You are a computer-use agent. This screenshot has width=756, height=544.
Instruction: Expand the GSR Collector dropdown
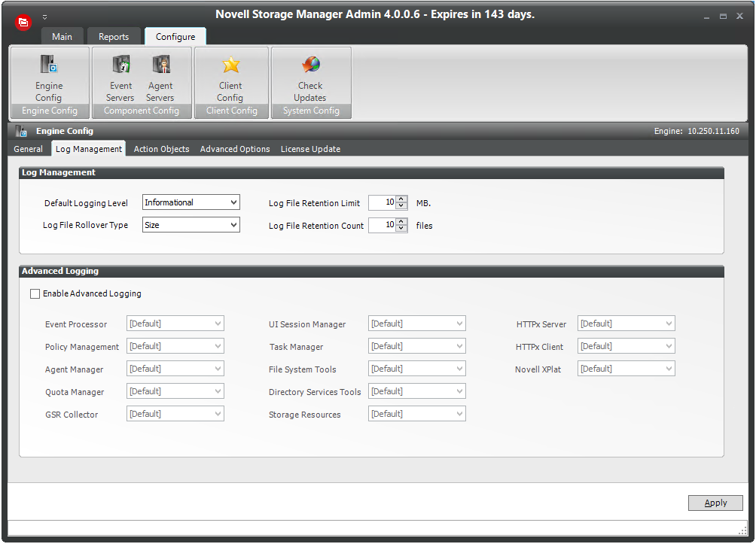(x=175, y=414)
